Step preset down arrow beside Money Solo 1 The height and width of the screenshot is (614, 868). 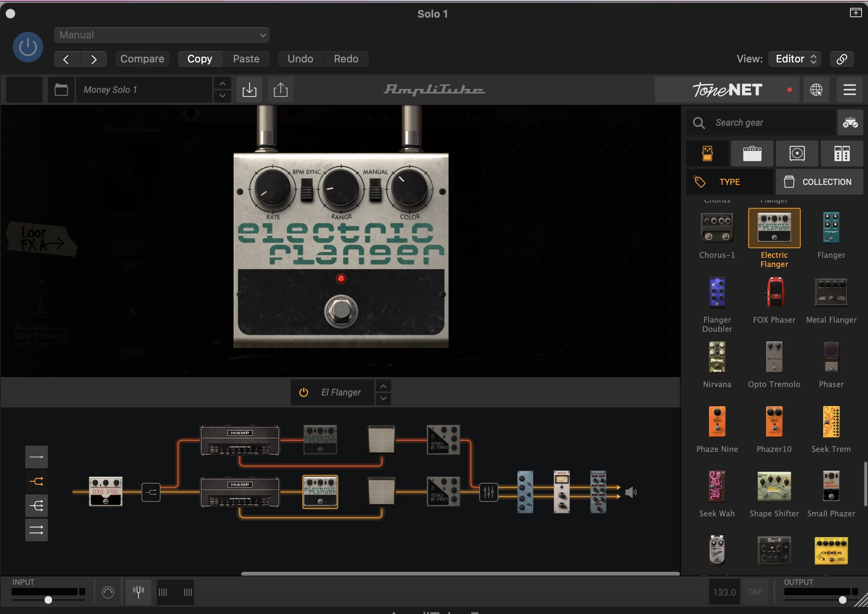coord(222,96)
